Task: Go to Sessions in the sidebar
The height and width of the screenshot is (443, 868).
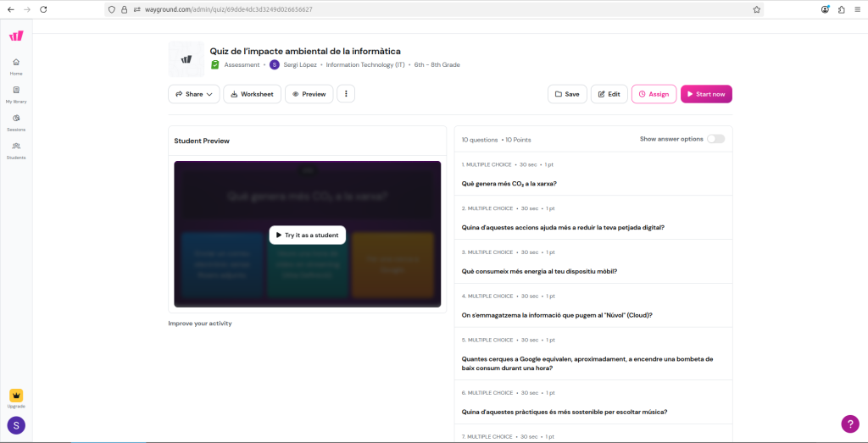Action: coord(16,122)
